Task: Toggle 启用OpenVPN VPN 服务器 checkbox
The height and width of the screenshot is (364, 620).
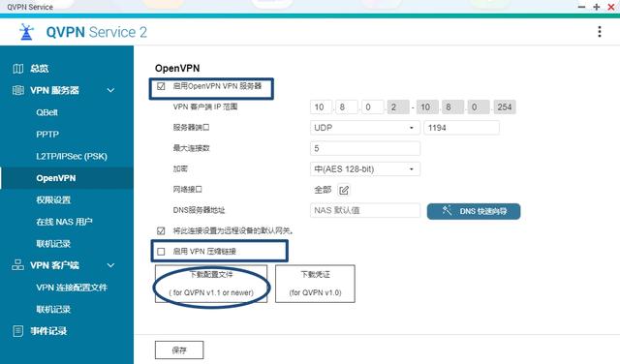Action: pyautogui.click(x=161, y=86)
